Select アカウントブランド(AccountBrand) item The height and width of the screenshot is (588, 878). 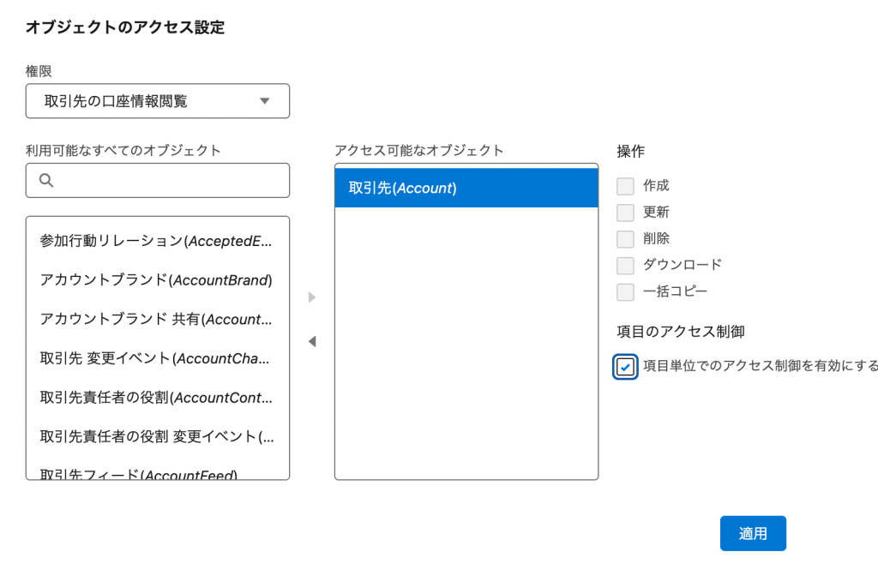click(158, 280)
